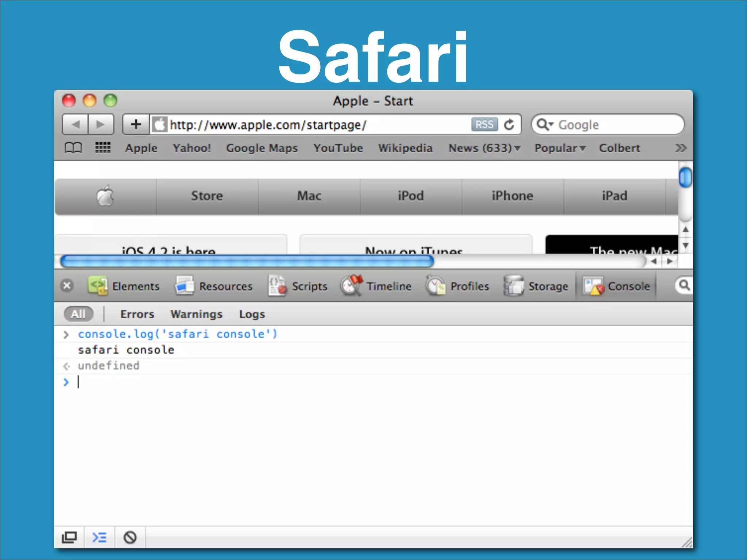Open the Mac navigation tab
747x560 pixels.
point(309,196)
